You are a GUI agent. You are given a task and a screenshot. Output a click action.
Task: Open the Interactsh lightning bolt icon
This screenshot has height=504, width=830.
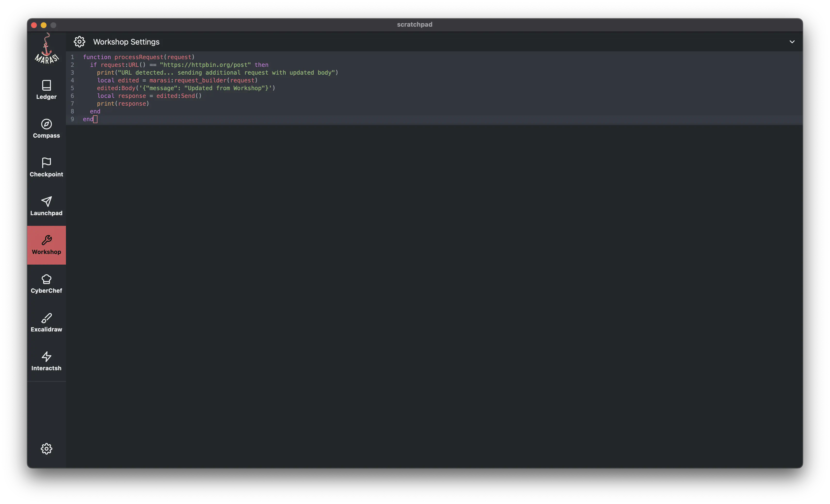(x=47, y=356)
